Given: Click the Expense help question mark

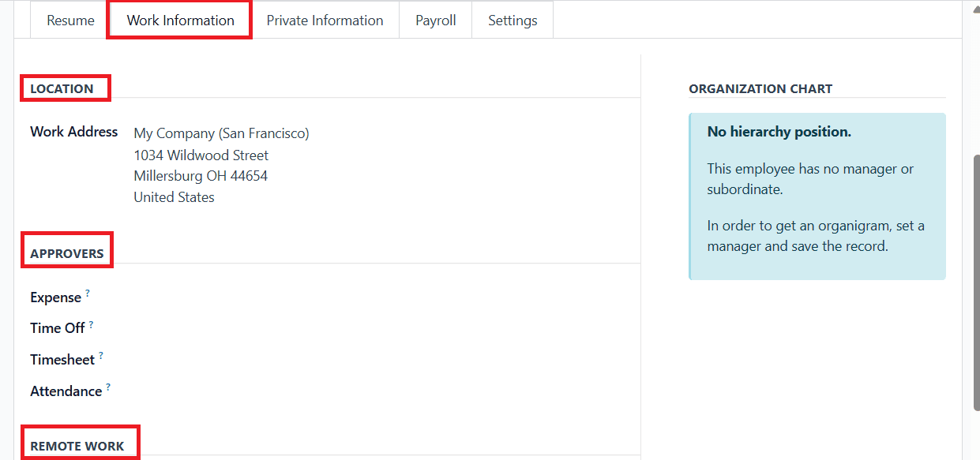Looking at the screenshot, I should [x=88, y=294].
